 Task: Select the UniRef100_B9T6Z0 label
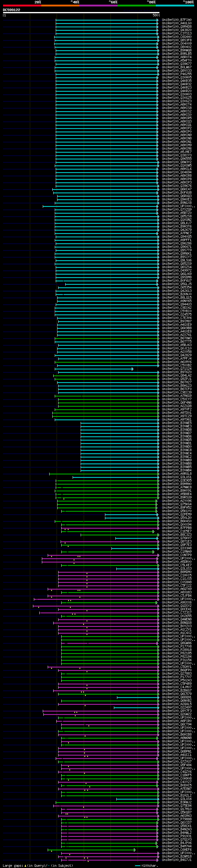(176, 372)
